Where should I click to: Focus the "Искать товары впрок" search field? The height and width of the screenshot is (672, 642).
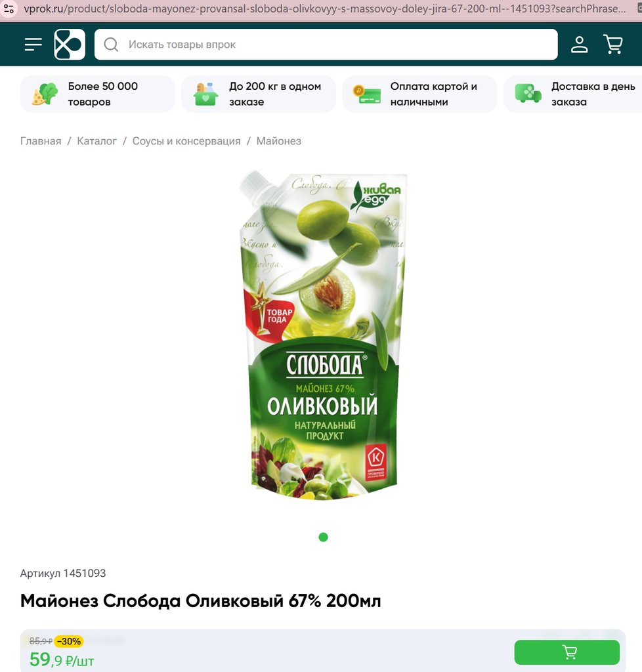tap(326, 45)
